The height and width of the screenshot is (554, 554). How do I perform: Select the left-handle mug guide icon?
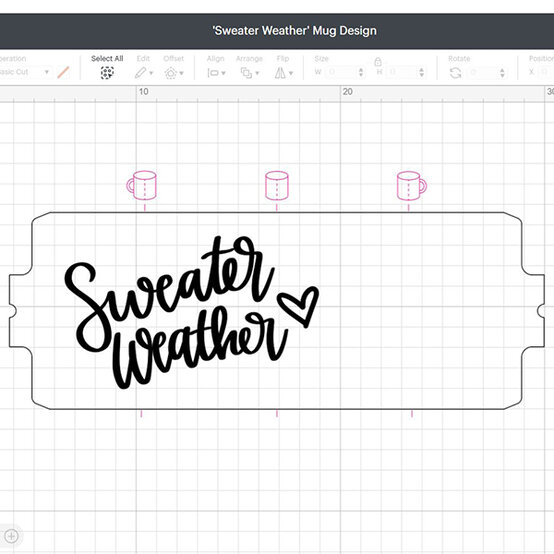pyautogui.click(x=142, y=185)
